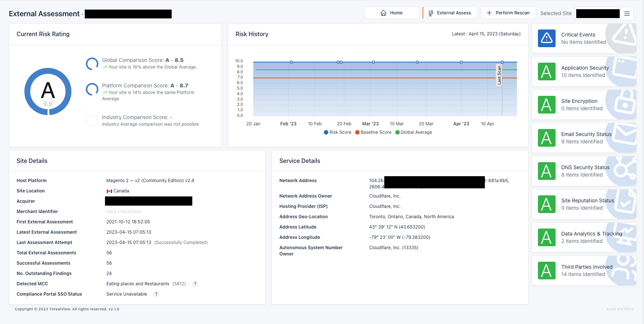Click the Email Security Status grade icon
644x324 pixels.
tap(546, 138)
